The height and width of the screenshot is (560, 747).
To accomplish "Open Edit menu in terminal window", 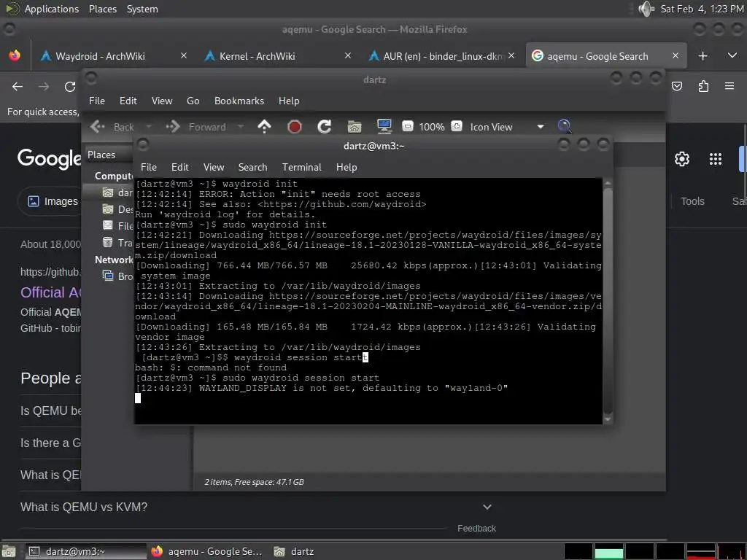I will (179, 167).
